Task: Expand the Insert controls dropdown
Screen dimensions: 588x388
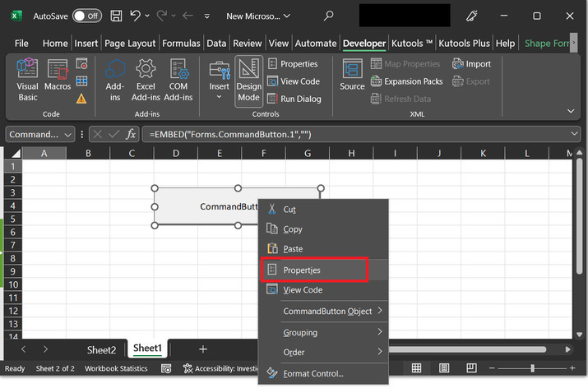Action: 219,97
